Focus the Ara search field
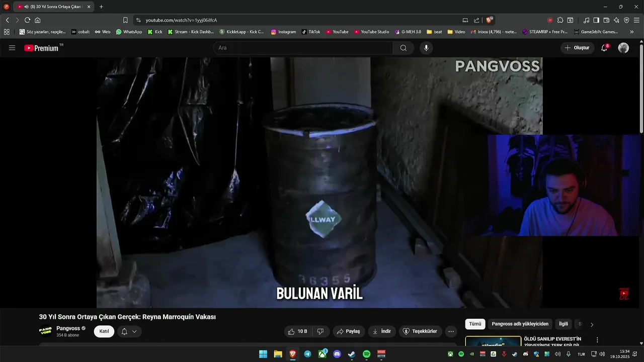Image resolution: width=644 pixels, height=362 pixels. click(303, 48)
